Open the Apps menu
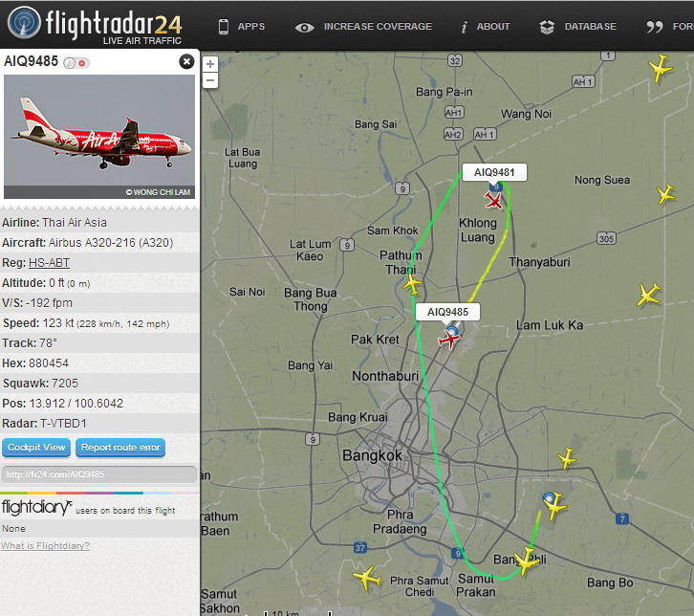Image resolution: width=694 pixels, height=616 pixels. point(242,27)
